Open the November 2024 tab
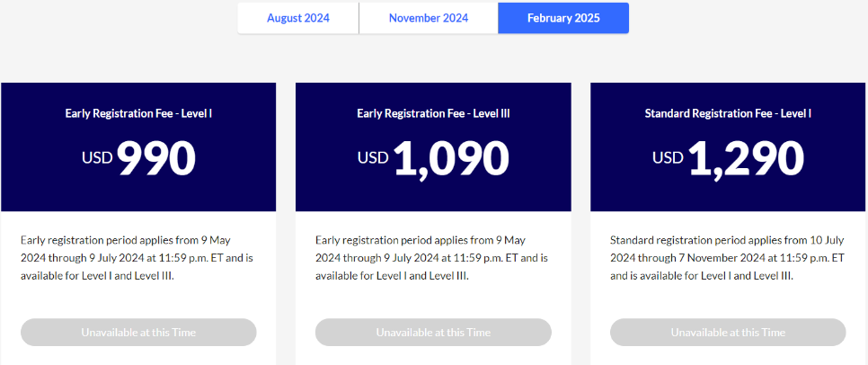This screenshot has width=868, height=365. click(x=428, y=18)
